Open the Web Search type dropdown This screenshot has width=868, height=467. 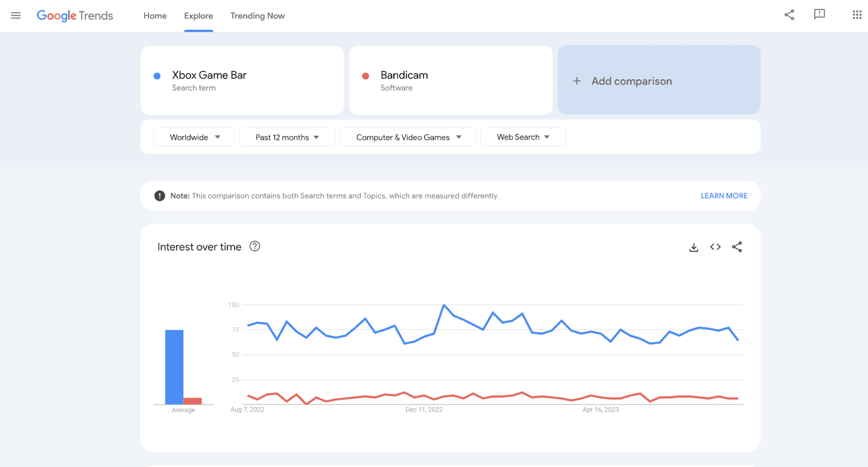click(522, 137)
